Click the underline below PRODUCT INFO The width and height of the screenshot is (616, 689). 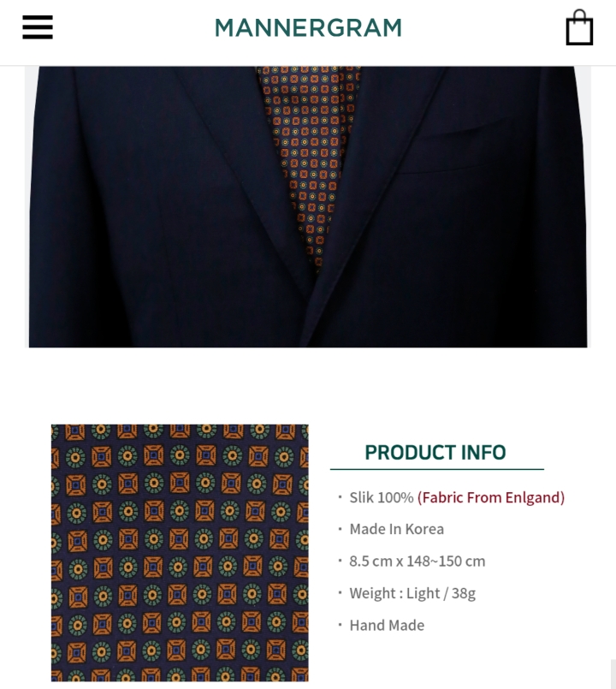[436, 469]
